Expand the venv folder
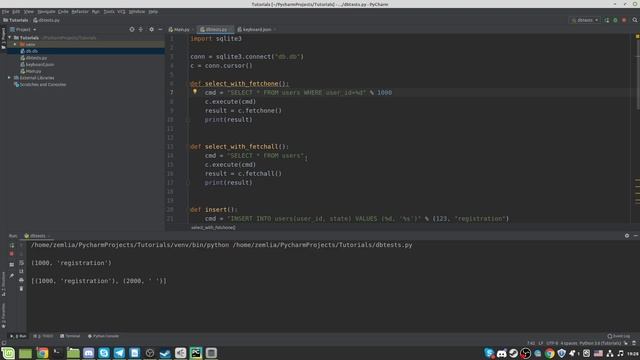The height and width of the screenshot is (360, 640). (15, 44)
